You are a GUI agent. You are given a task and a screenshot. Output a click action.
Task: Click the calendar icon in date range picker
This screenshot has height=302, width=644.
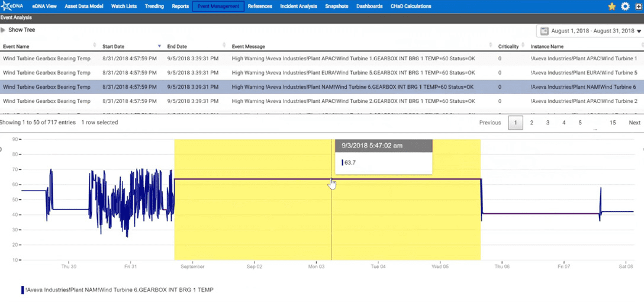click(543, 31)
